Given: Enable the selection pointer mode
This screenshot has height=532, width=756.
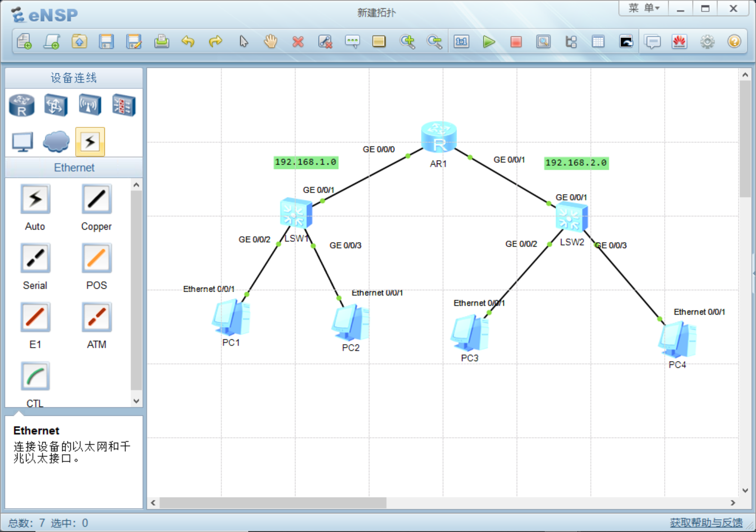Looking at the screenshot, I should point(243,42).
